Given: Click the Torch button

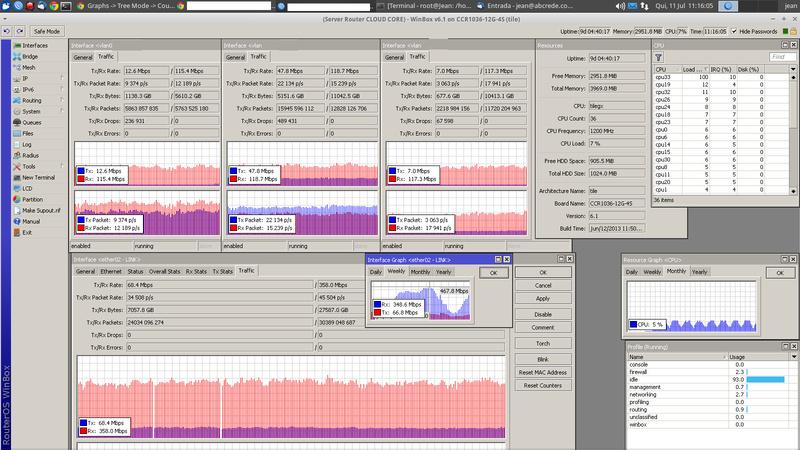Looking at the screenshot, I should [543, 343].
